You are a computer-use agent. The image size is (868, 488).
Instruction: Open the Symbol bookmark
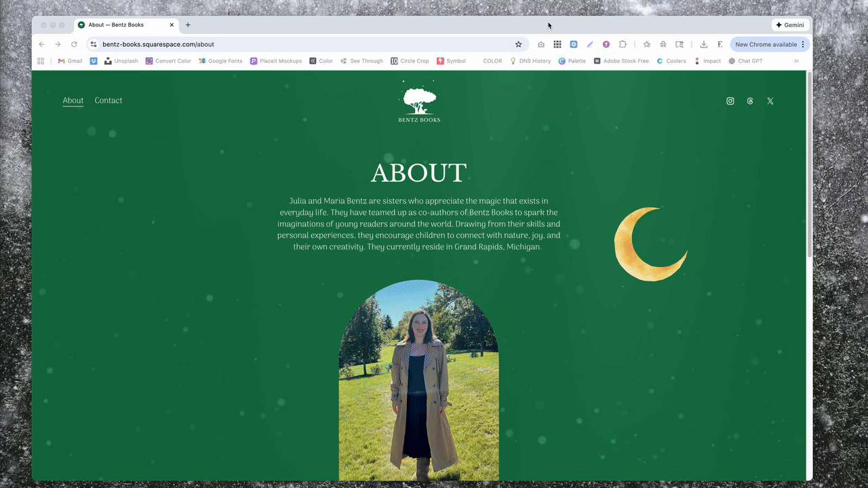(451, 61)
